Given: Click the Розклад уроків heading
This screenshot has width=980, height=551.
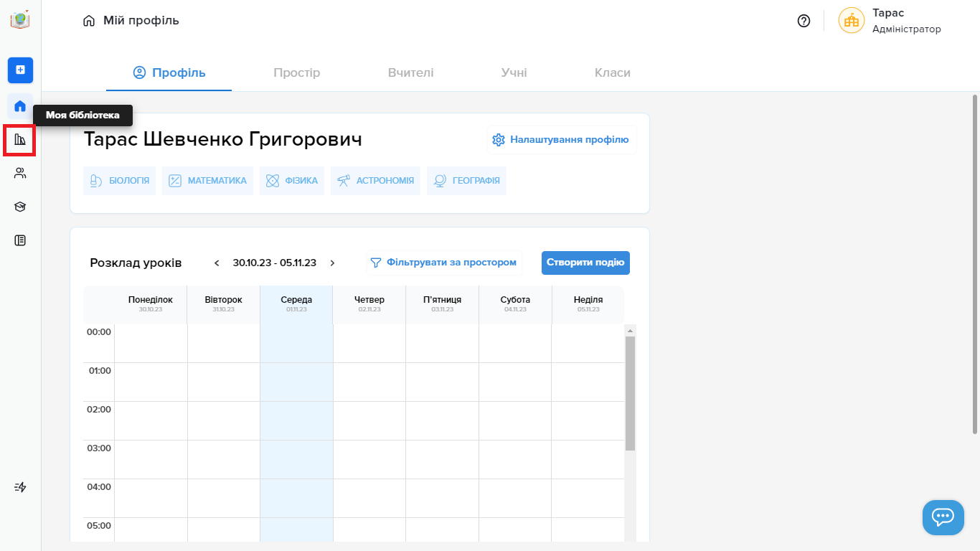Looking at the screenshot, I should [x=136, y=263].
